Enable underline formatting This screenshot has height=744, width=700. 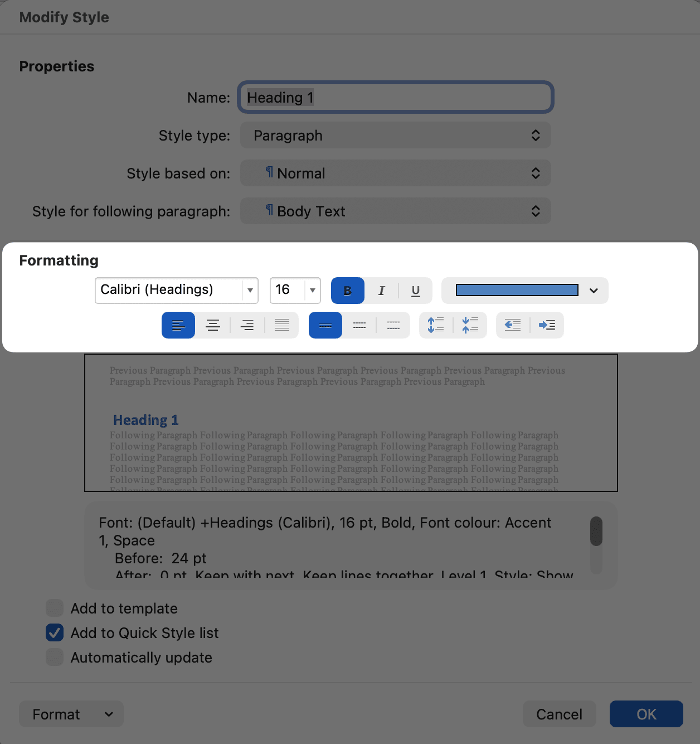pyautogui.click(x=415, y=291)
